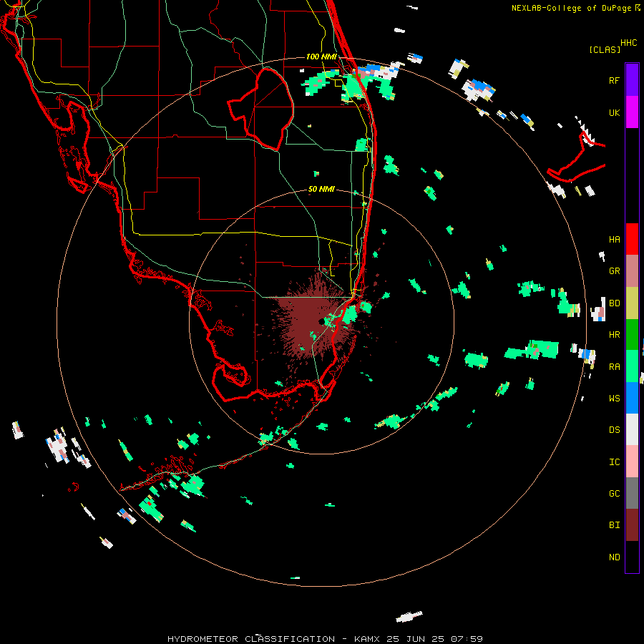Click the HR dark green legend block
Viewport: 644px width, 644px height.
[x=632, y=335]
